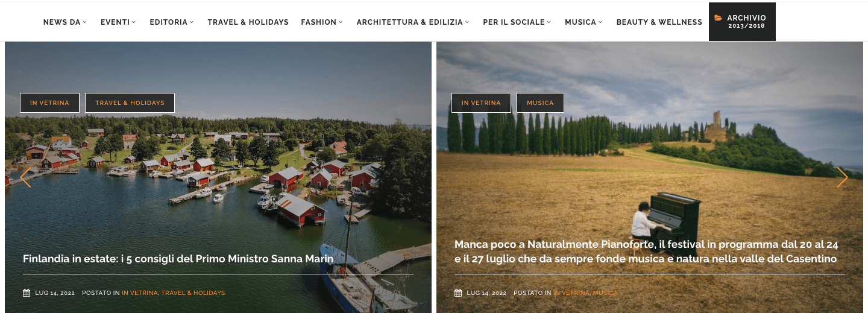
Task: Click In Vetrina badge on the piano slide
Action: (x=481, y=103)
